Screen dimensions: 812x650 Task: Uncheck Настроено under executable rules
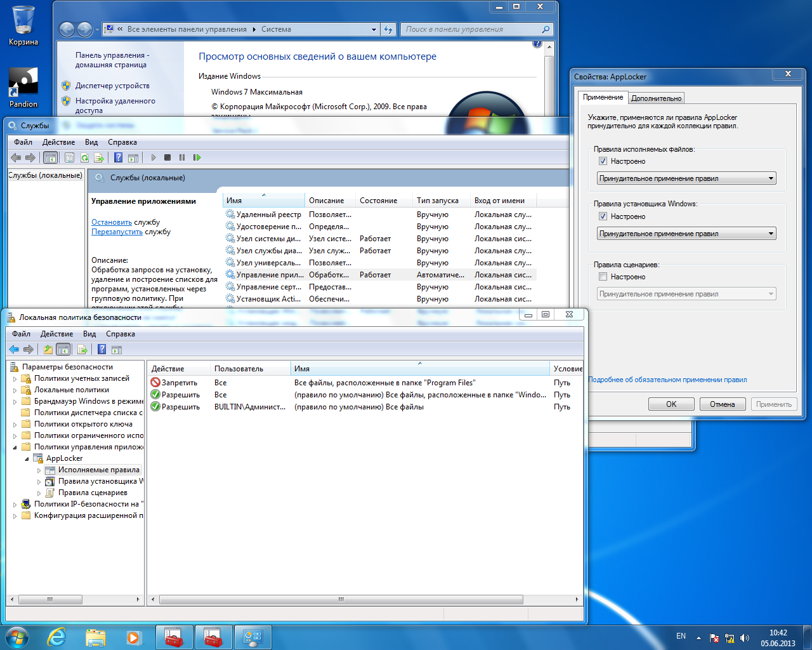click(x=603, y=161)
